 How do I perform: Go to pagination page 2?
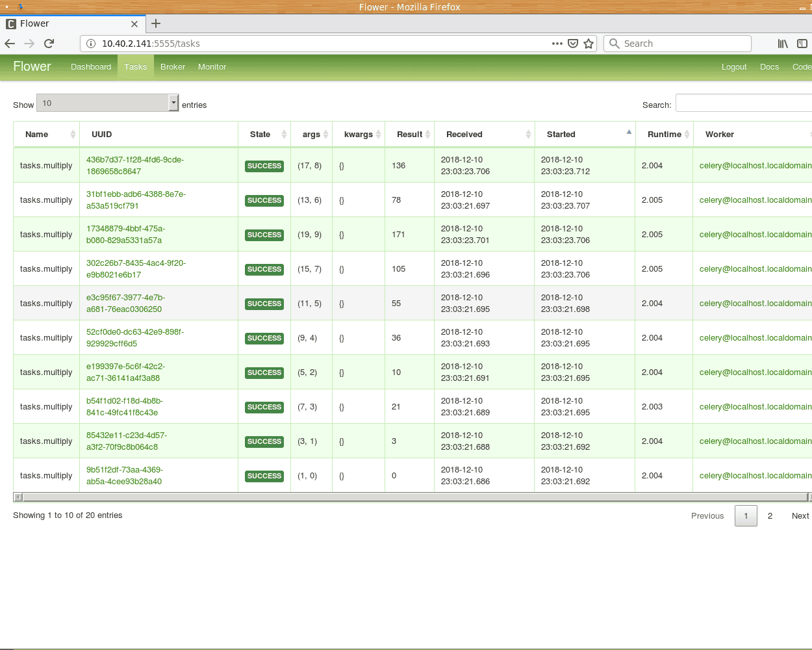pos(770,516)
